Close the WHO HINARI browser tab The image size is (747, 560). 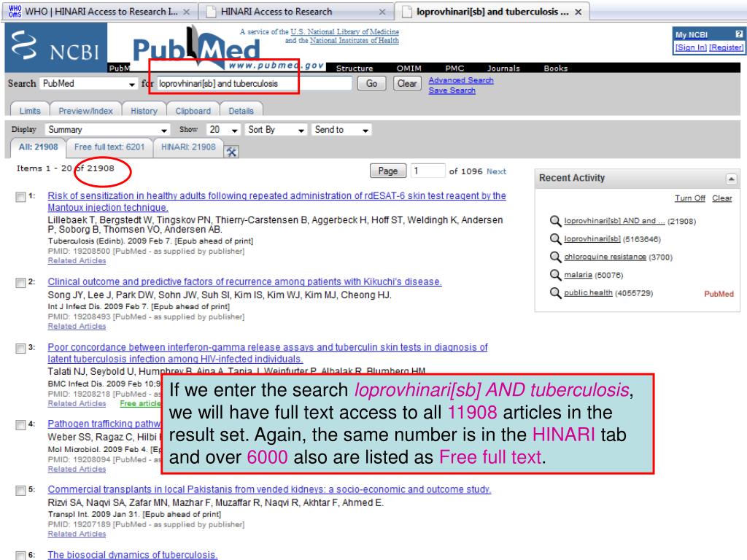pos(187,12)
